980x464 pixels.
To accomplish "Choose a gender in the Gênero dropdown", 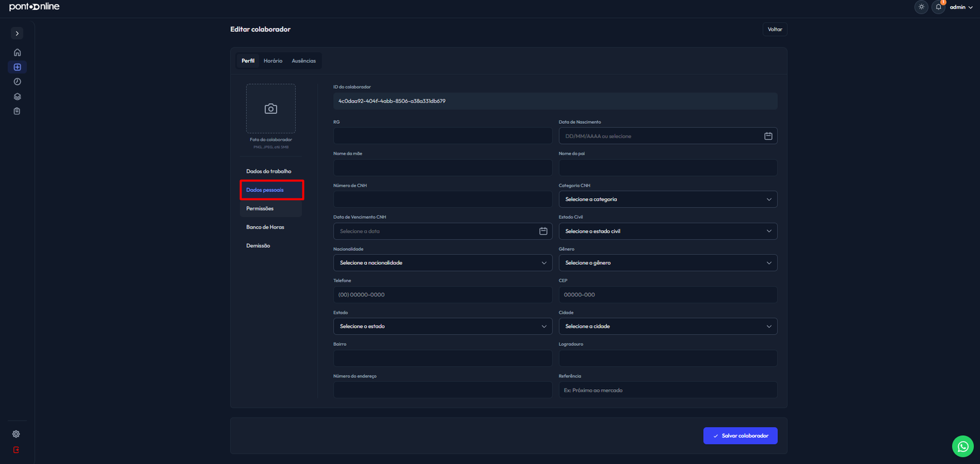I will click(x=668, y=263).
